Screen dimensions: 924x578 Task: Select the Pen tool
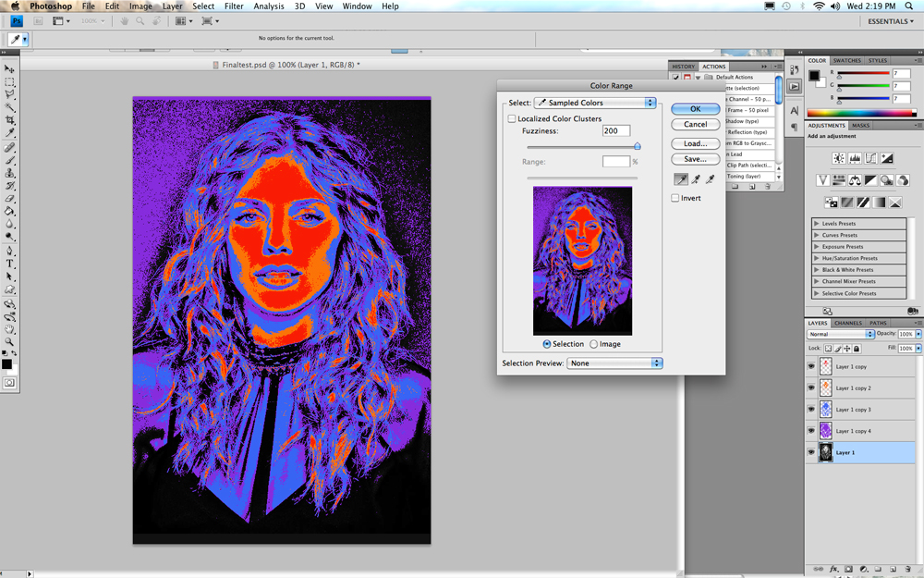[x=9, y=252]
